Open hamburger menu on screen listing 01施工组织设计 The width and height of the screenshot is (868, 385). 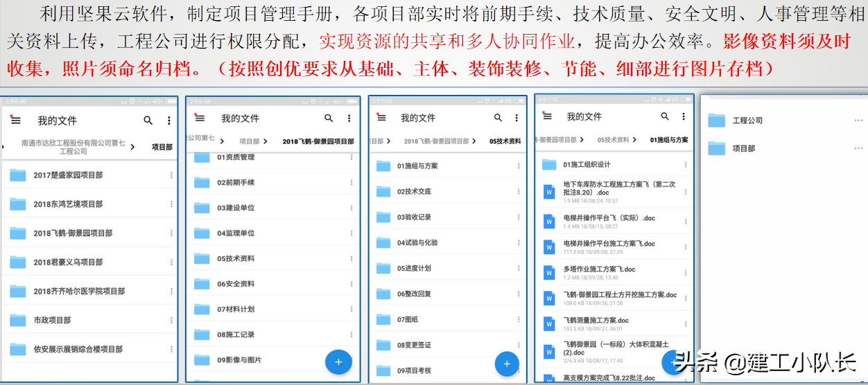tap(547, 116)
